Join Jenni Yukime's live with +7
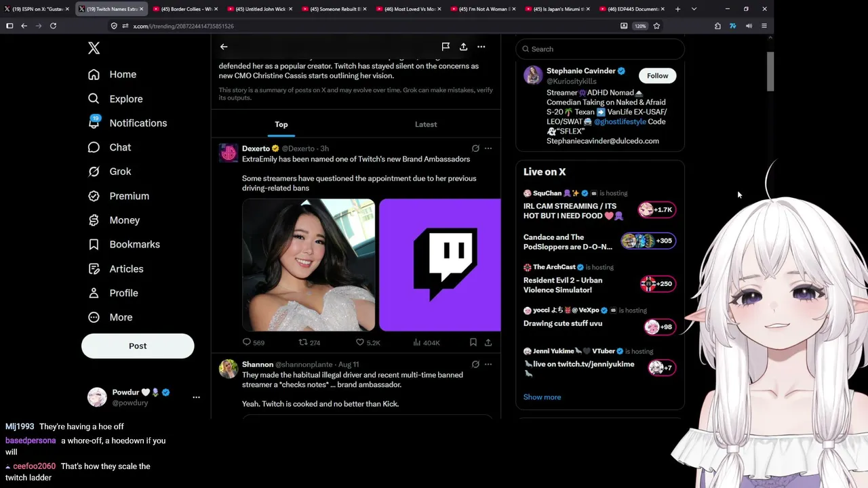Image resolution: width=868 pixels, height=488 pixels. point(661,368)
